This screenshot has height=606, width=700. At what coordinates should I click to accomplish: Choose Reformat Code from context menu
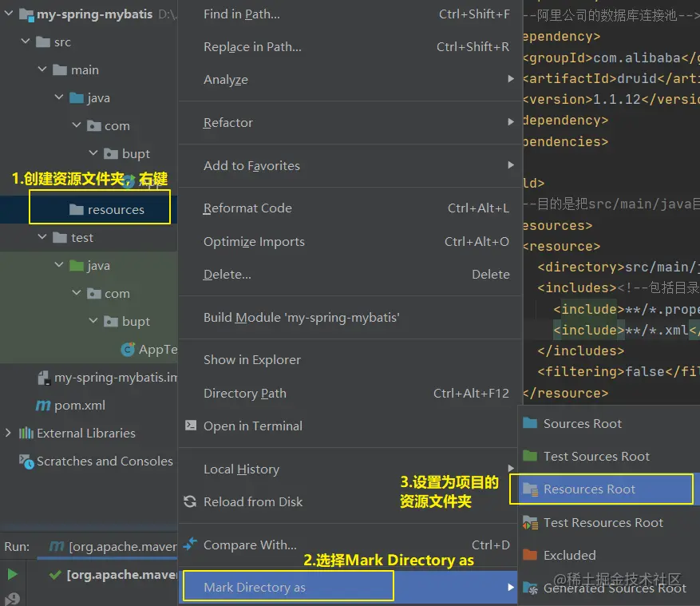click(350, 208)
